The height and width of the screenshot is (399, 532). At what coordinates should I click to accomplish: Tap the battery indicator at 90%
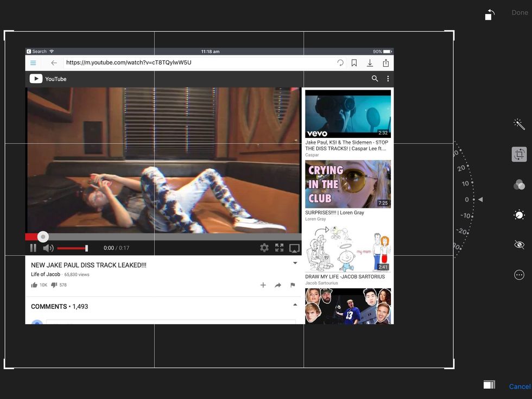point(382,51)
